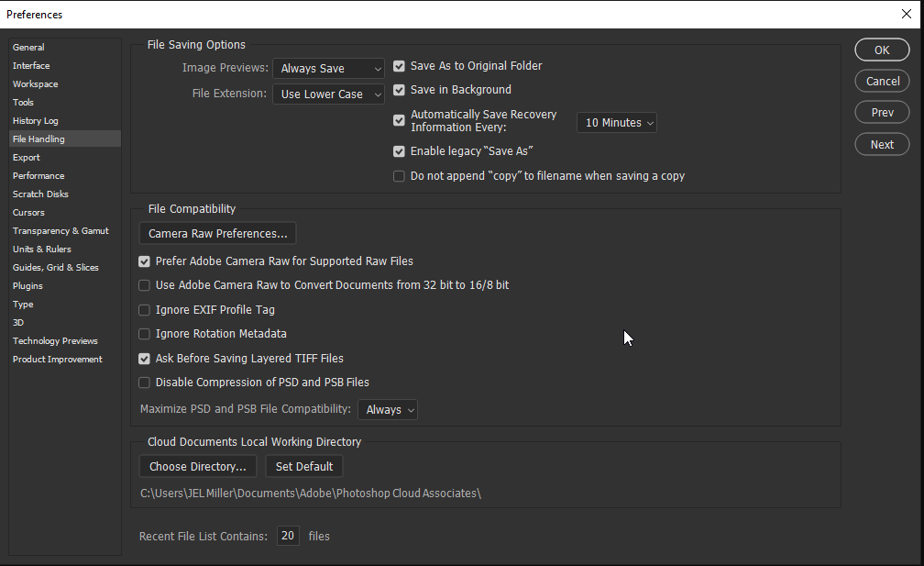The height and width of the screenshot is (566, 924).
Task: Select the Scratch Disks category
Action: click(39, 194)
